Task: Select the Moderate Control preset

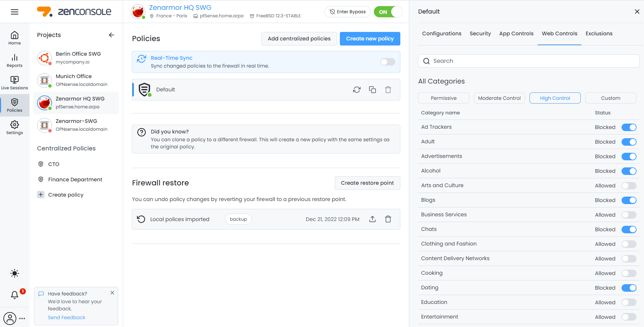Action: pyautogui.click(x=499, y=98)
